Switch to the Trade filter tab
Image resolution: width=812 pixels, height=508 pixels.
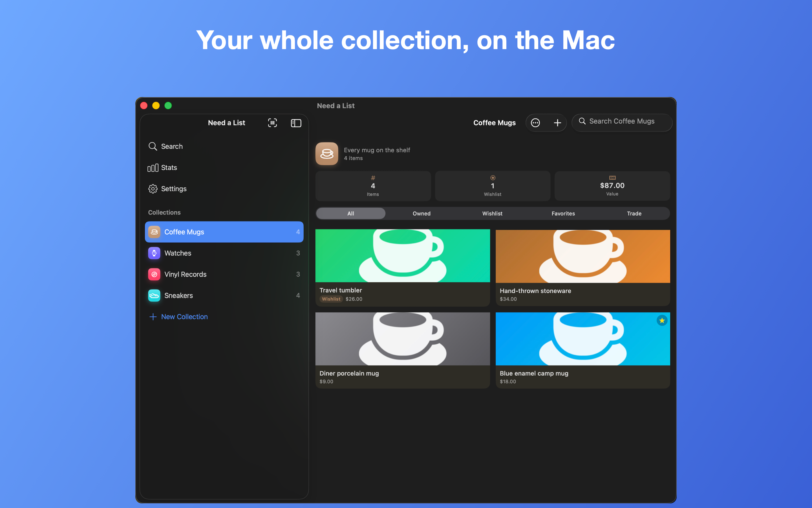pyautogui.click(x=634, y=213)
